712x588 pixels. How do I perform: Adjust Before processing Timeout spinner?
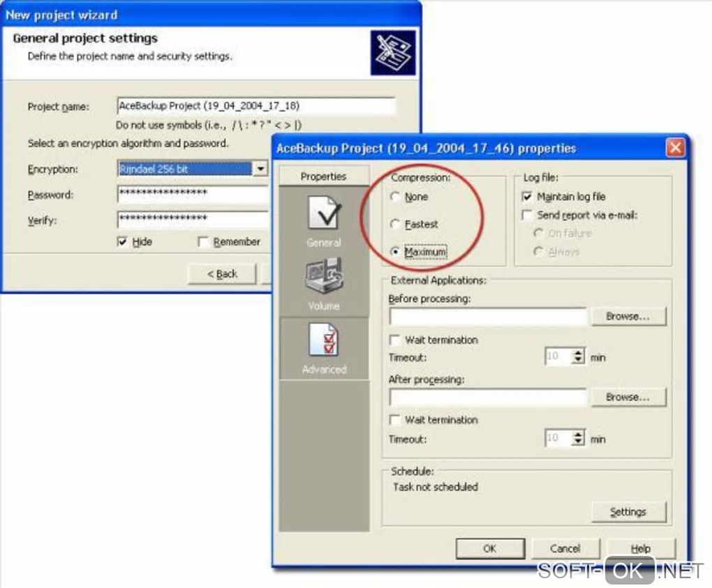click(577, 356)
